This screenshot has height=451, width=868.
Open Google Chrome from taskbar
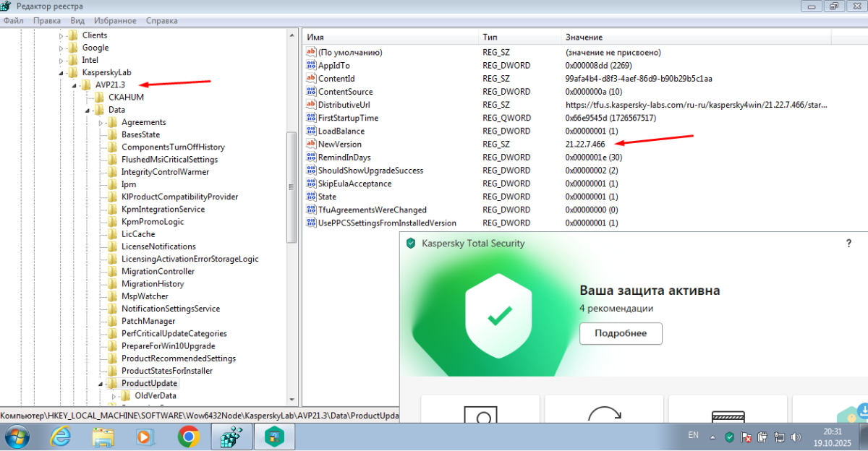pos(189,437)
